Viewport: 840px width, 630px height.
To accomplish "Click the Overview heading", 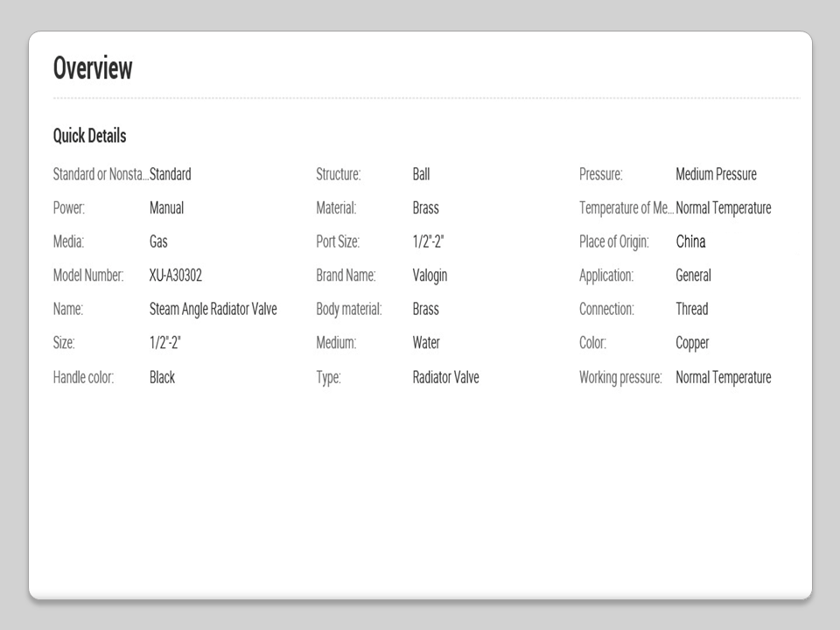I will (93, 68).
